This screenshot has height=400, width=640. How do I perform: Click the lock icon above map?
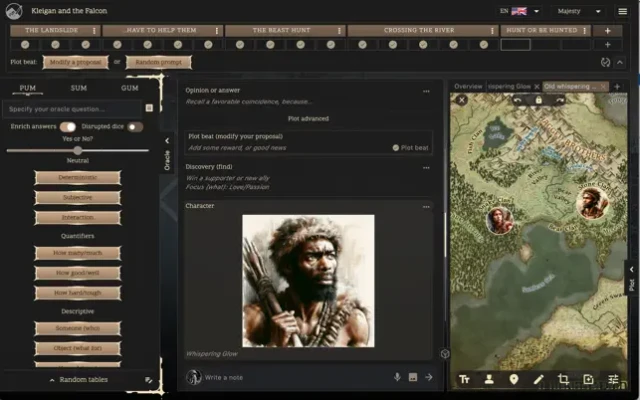538,100
